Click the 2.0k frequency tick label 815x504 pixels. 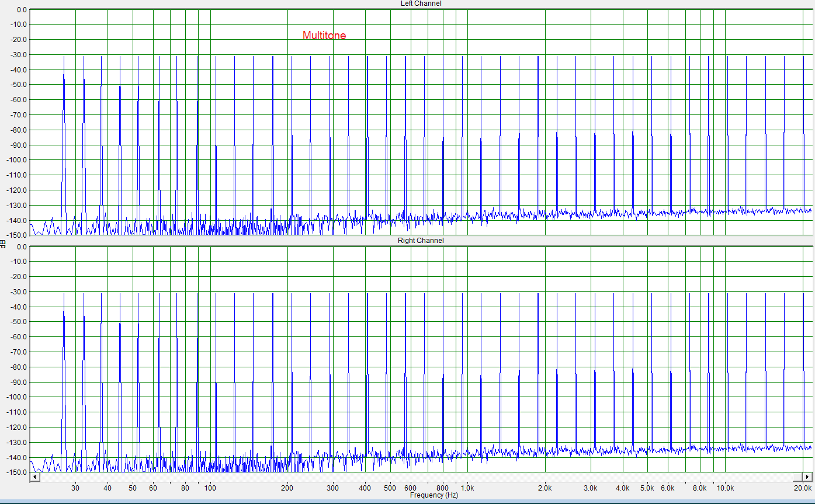tap(545, 488)
